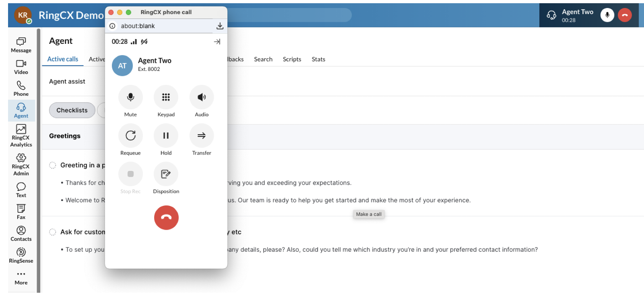The height and width of the screenshot is (304, 644).
Task: Check off the 'Greeting in a p...' checklist item
Action: pos(52,165)
